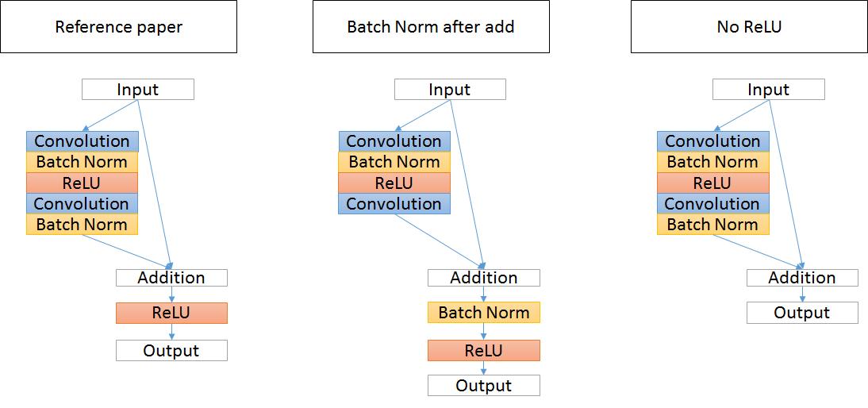Click the Input box in the middle diagram
Viewport: 868px width, 408px height.
450,90
